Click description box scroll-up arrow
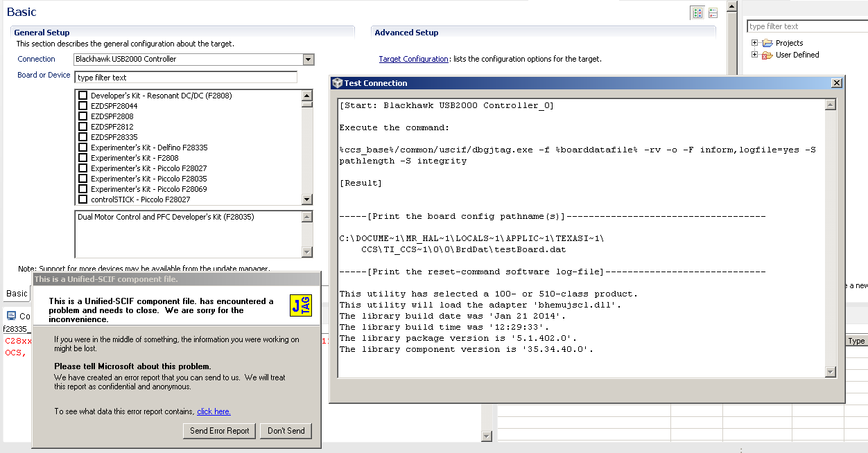The width and height of the screenshot is (868, 453). pos(307,217)
